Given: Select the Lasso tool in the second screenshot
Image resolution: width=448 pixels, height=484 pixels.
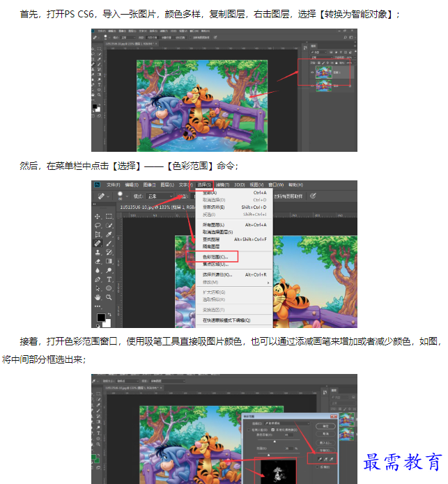Looking at the screenshot, I should pos(98,226).
